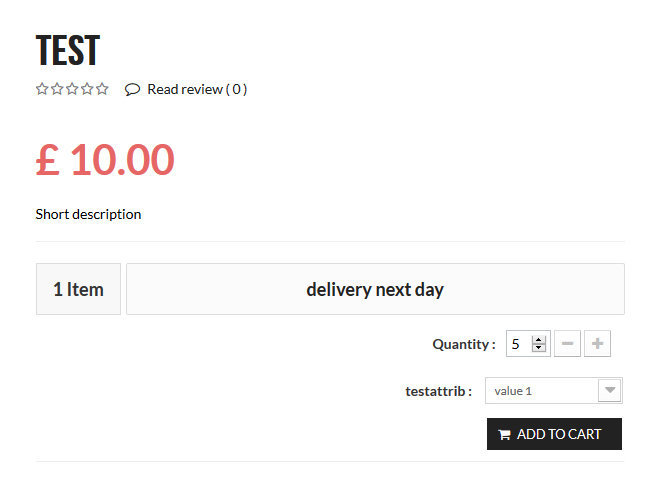Click the "1 Item" stock box
The width and height of the screenshot is (662, 477).
[x=78, y=289]
